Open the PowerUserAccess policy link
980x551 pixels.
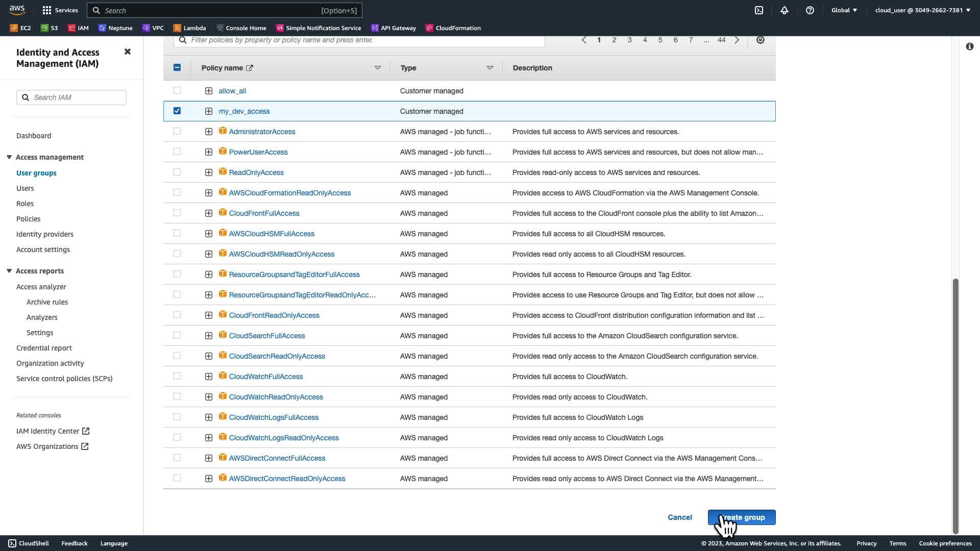coord(258,152)
